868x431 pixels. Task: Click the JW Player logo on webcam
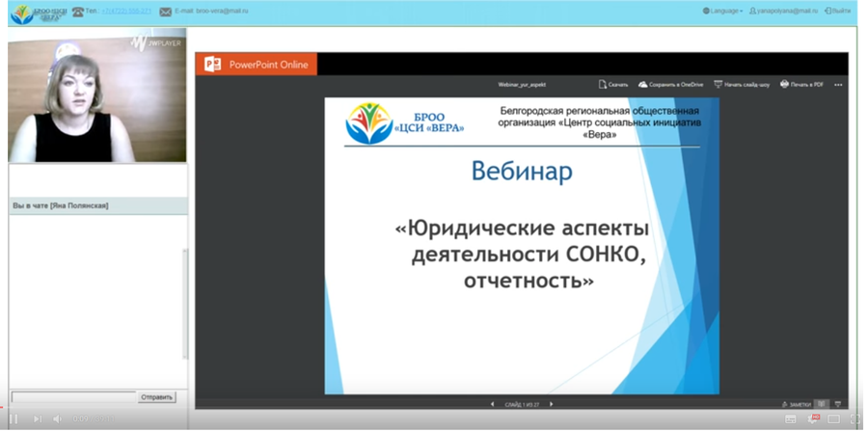[155, 43]
